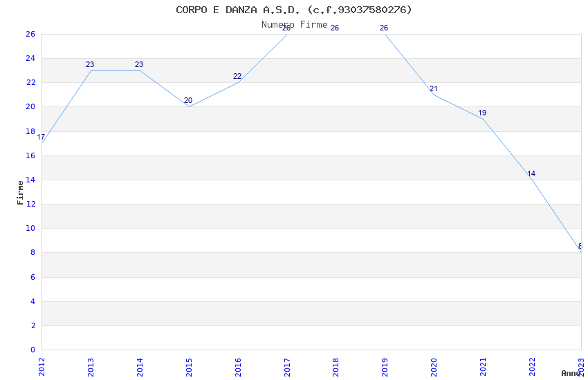Click the data label 20 above 2015
588x380 pixels.
pyautogui.click(x=188, y=100)
